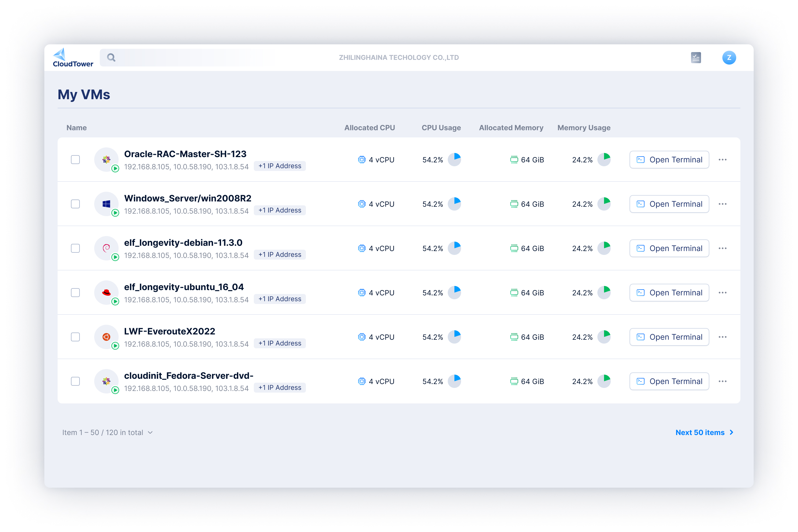Click the Ubuntu icon of LWF-EverouteX2022

pyautogui.click(x=106, y=337)
